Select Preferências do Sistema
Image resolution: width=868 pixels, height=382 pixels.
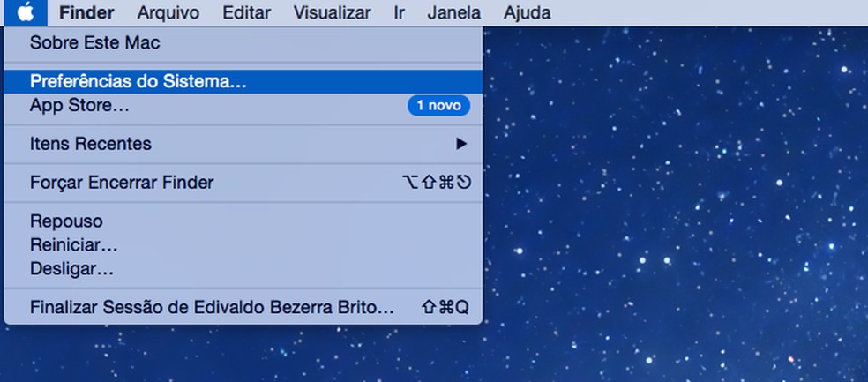243,81
